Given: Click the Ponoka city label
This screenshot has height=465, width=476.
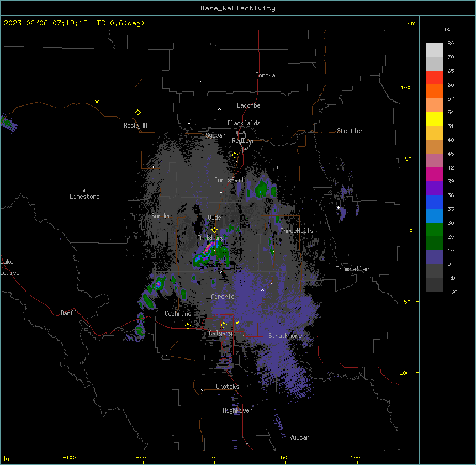Looking at the screenshot, I should pyautogui.click(x=265, y=75).
